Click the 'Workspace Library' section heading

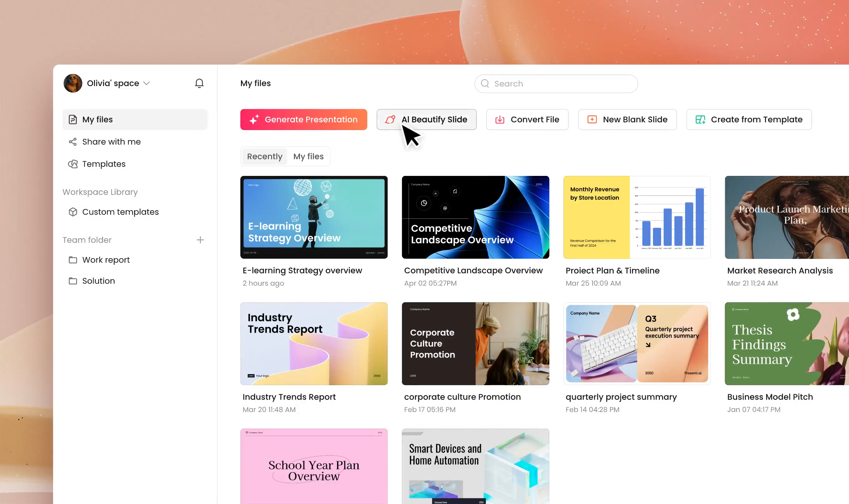100,192
